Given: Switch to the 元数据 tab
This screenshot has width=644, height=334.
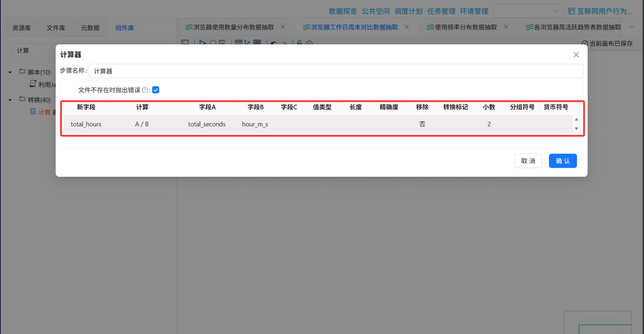Looking at the screenshot, I should point(90,28).
